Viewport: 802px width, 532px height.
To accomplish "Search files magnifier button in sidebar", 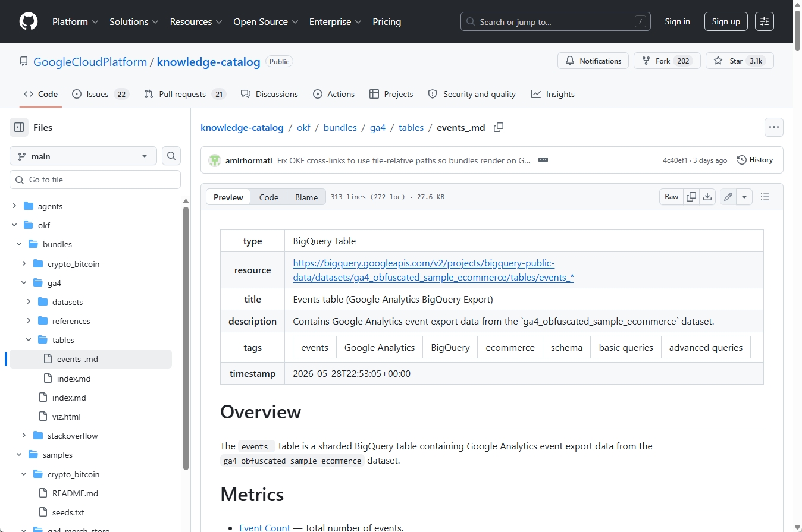I will [x=171, y=156].
